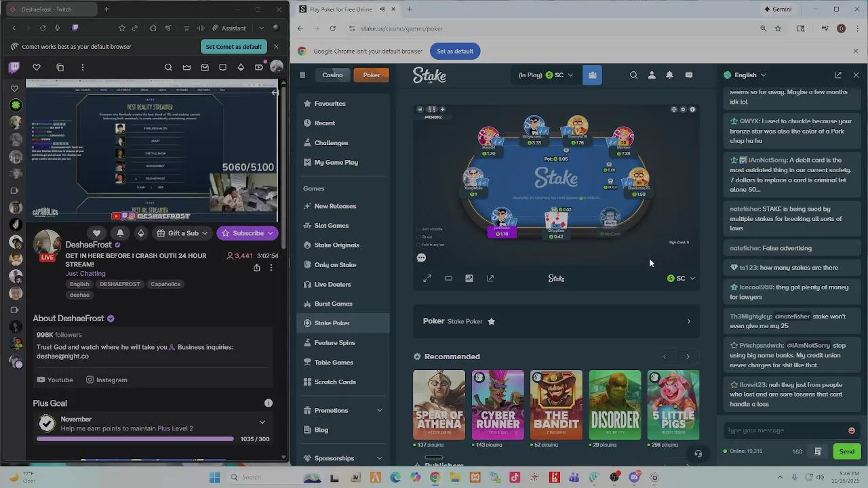Open poker game in popout window icon
Image resolution: width=868 pixels, height=488 pixels.
[490, 278]
